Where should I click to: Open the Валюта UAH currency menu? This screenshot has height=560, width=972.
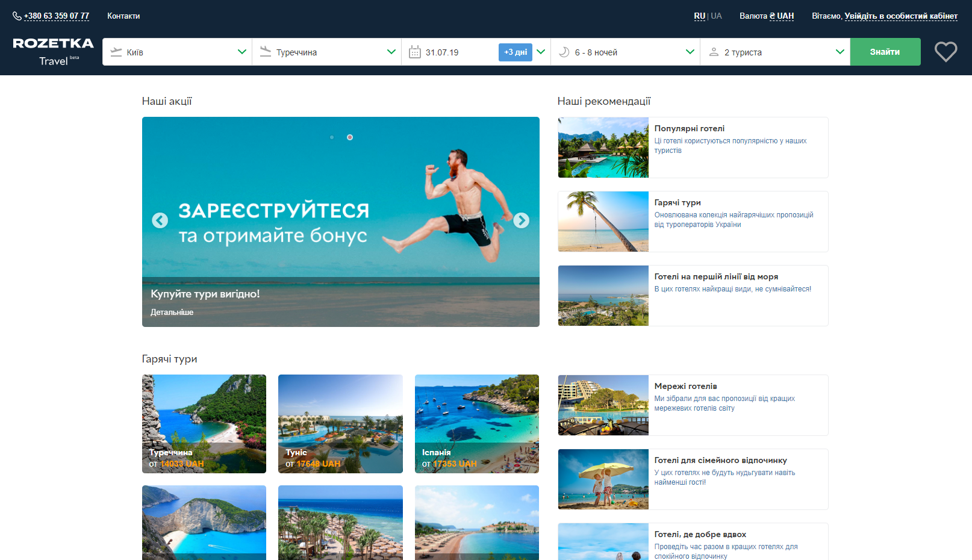coord(766,16)
